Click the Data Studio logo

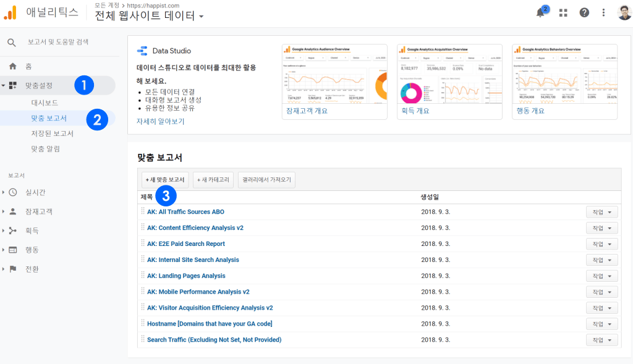coord(143,51)
